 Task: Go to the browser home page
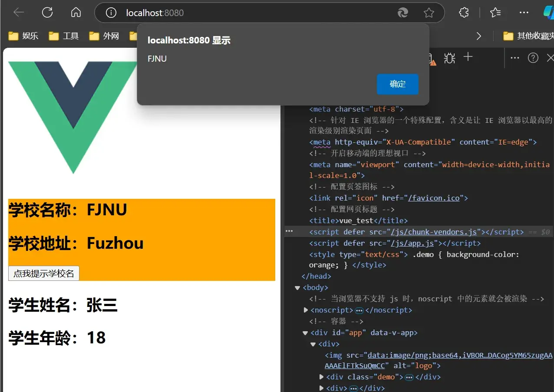click(x=76, y=13)
